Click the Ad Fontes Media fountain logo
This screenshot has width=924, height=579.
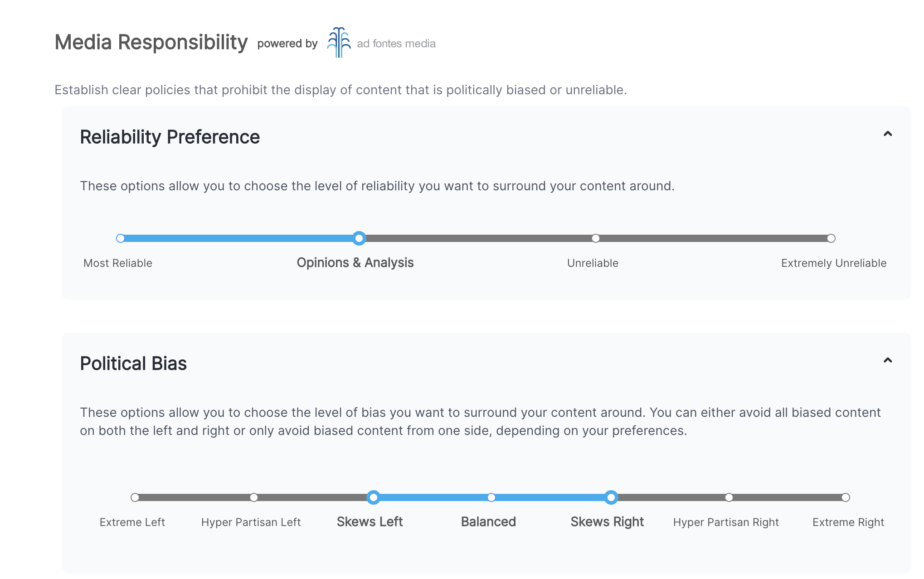coord(339,43)
